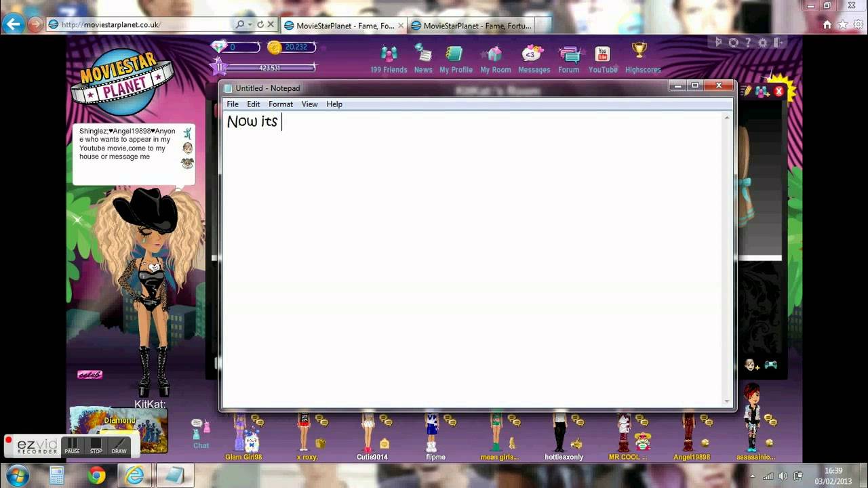Open the Forum icon
Screen dimensions: 868x488
[x=569, y=54]
